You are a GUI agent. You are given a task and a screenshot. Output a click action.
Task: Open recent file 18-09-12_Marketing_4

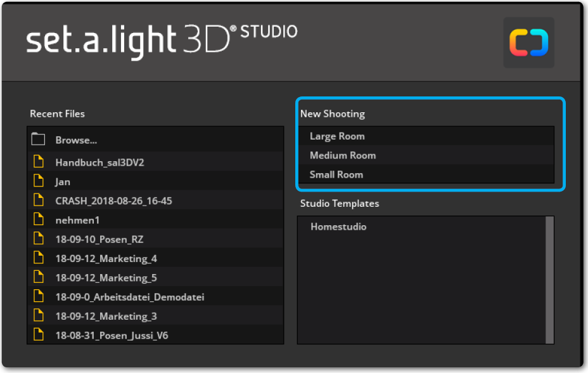tap(106, 258)
